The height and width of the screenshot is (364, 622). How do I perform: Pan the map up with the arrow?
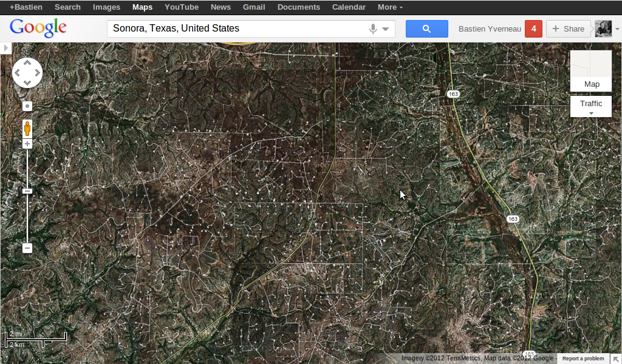point(27,64)
